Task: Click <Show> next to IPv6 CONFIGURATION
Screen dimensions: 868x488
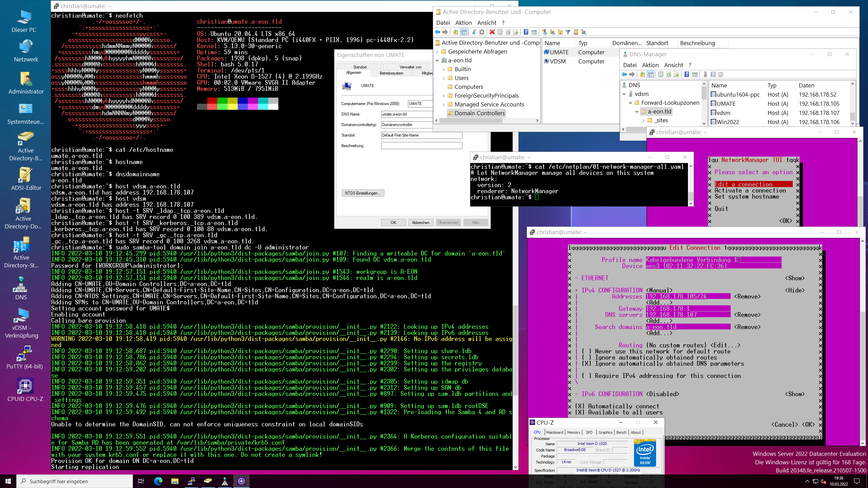Action: (x=795, y=394)
